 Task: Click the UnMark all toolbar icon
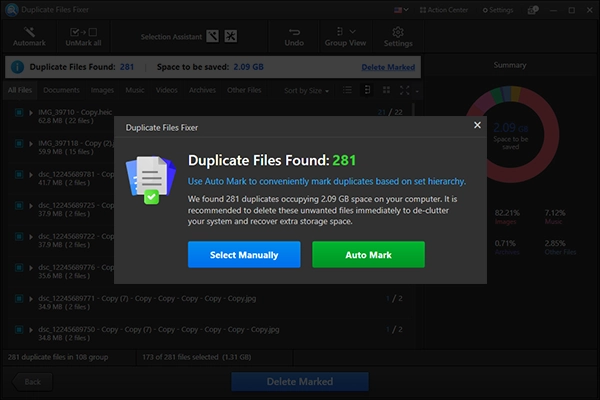click(83, 37)
